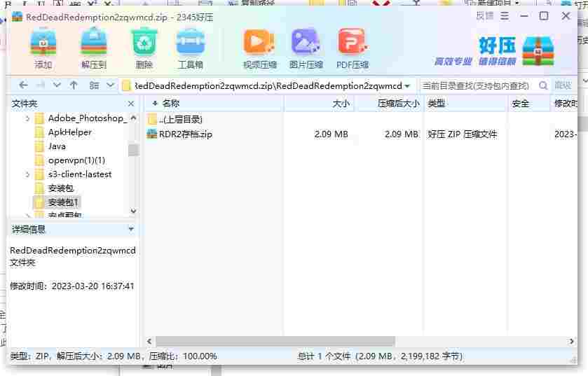The image size is (588, 376).
Task: Close the 好压 window
Action: click(x=566, y=15)
